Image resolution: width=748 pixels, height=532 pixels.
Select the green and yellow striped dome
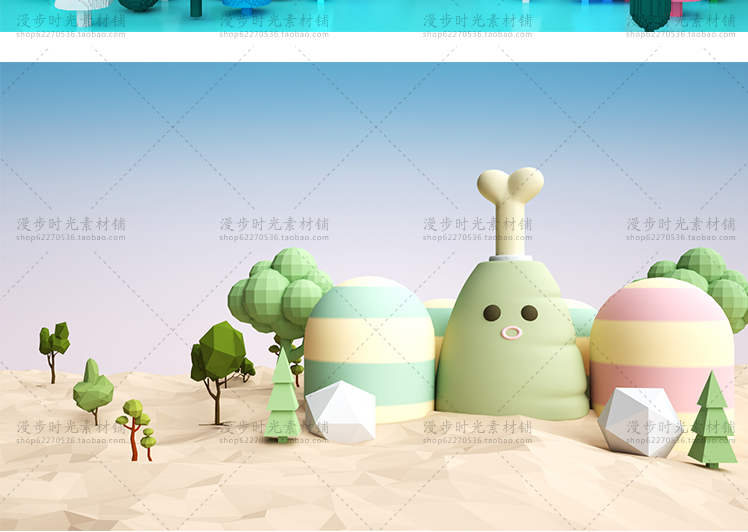pyautogui.click(x=369, y=340)
